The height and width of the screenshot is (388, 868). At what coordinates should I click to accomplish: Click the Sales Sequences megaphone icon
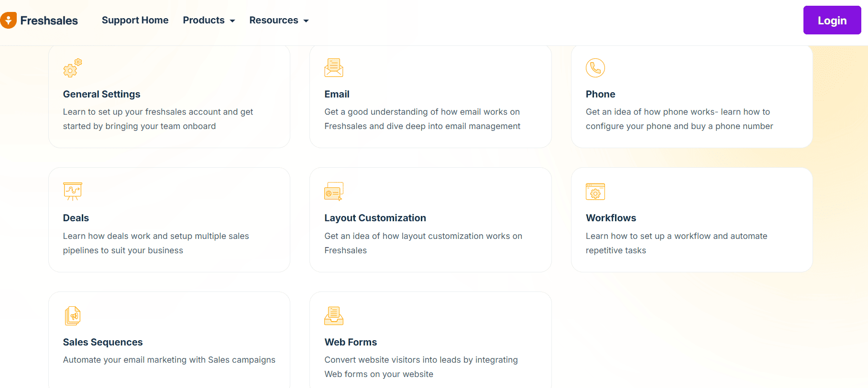pos(73,316)
